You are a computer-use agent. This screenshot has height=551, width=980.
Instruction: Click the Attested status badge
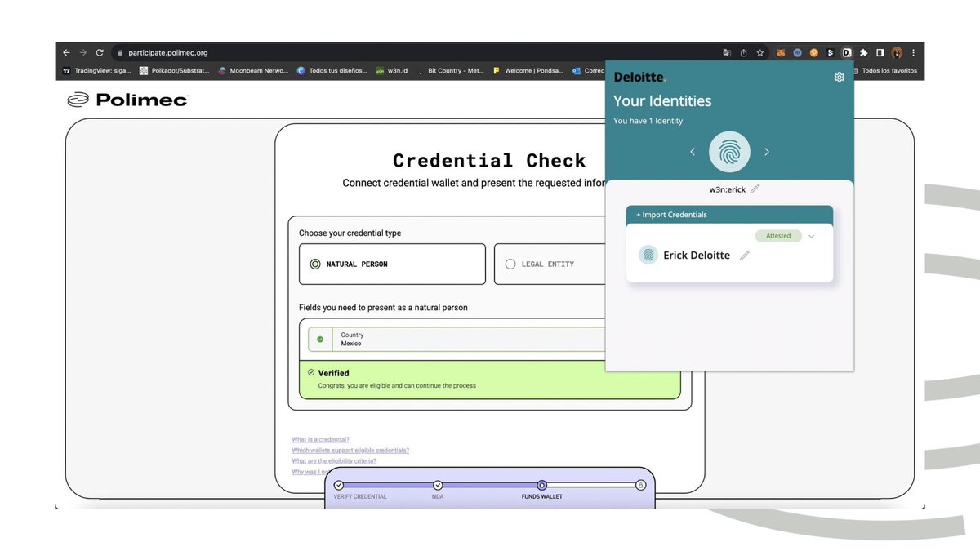click(x=778, y=236)
